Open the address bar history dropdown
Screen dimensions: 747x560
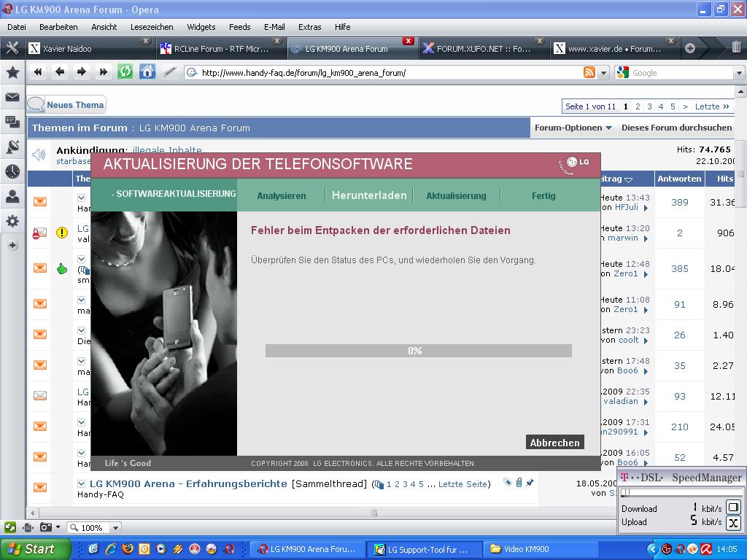[x=603, y=73]
